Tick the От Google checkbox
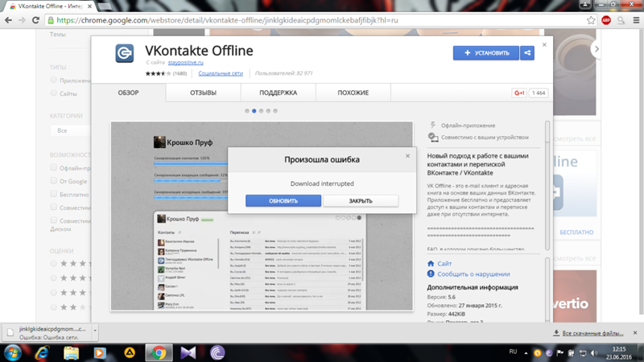Screen dimensions: 644x362 [x=53, y=180]
